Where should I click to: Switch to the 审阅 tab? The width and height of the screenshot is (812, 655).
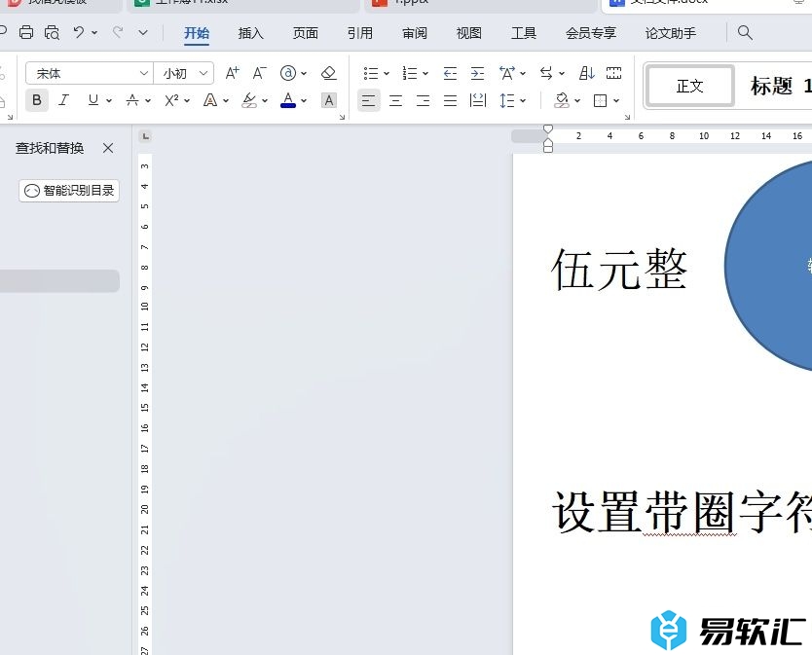coord(415,33)
